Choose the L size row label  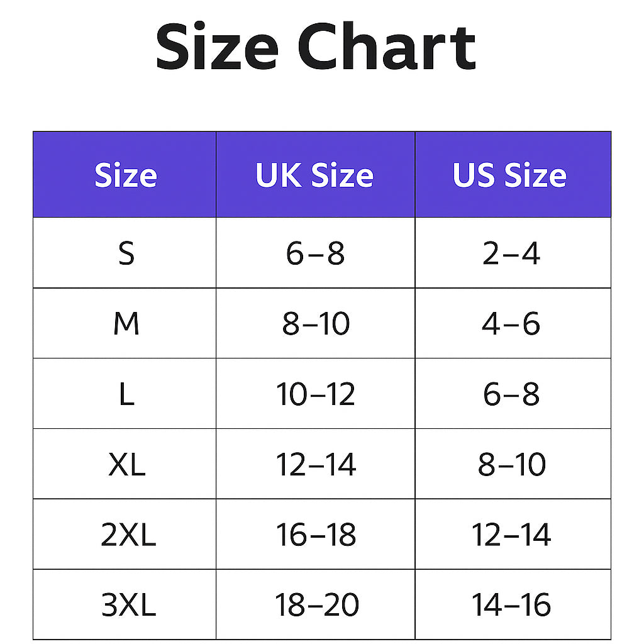pyautogui.click(x=126, y=395)
